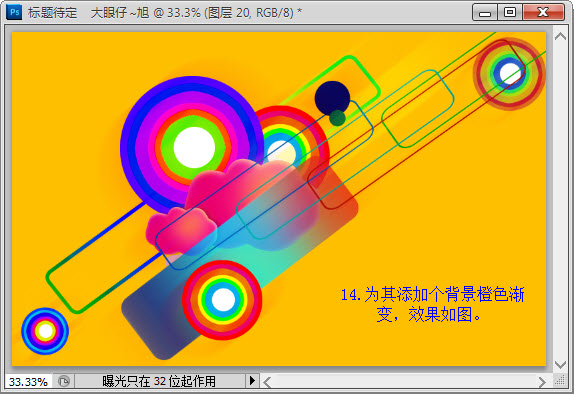Maximize the document window
The height and width of the screenshot is (394, 574).
click(x=510, y=12)
